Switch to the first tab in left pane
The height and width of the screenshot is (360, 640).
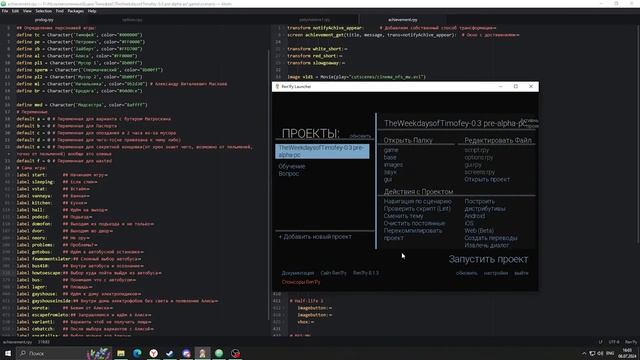[x=44, y=20]
